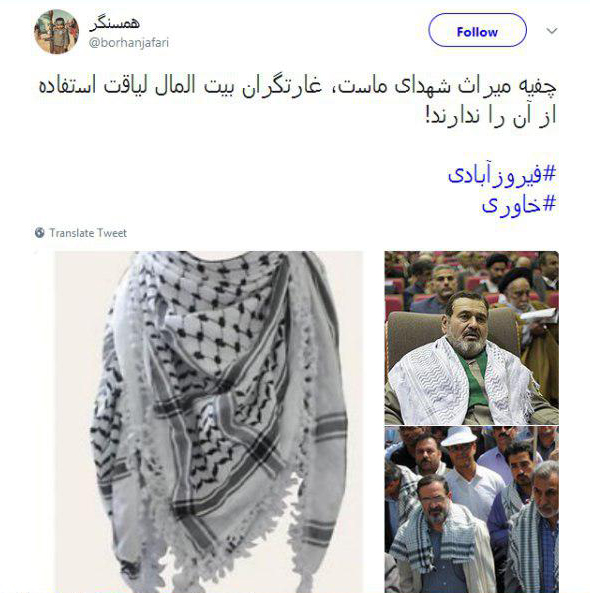Image resolution: width=590 pixels, height=593 pixels.
Task: Open the crowd photo with checkered scarves
Action: [x=471, y=509]
